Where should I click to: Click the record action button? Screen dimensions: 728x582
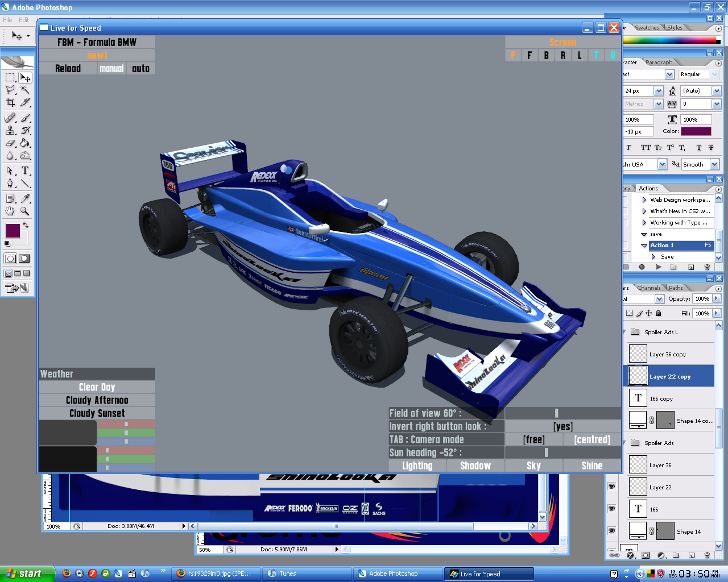coord(642,267)
